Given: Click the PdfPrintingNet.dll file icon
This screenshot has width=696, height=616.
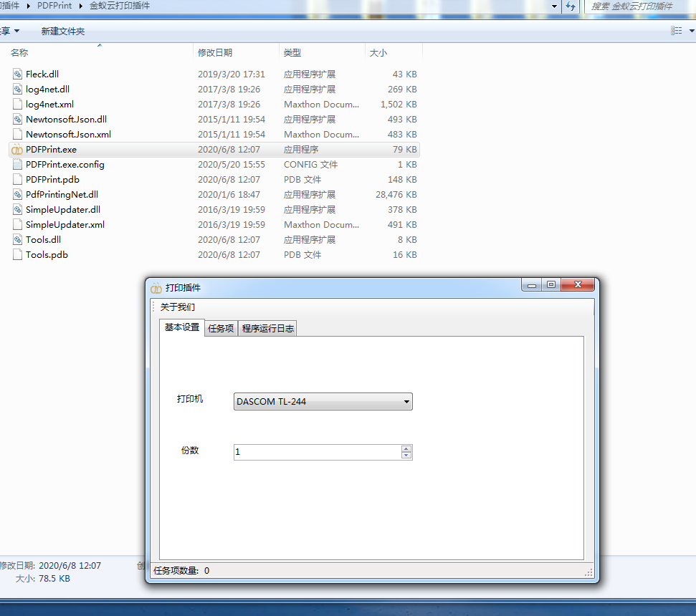Looking at the screenshot, I should [x=18, y=195].
